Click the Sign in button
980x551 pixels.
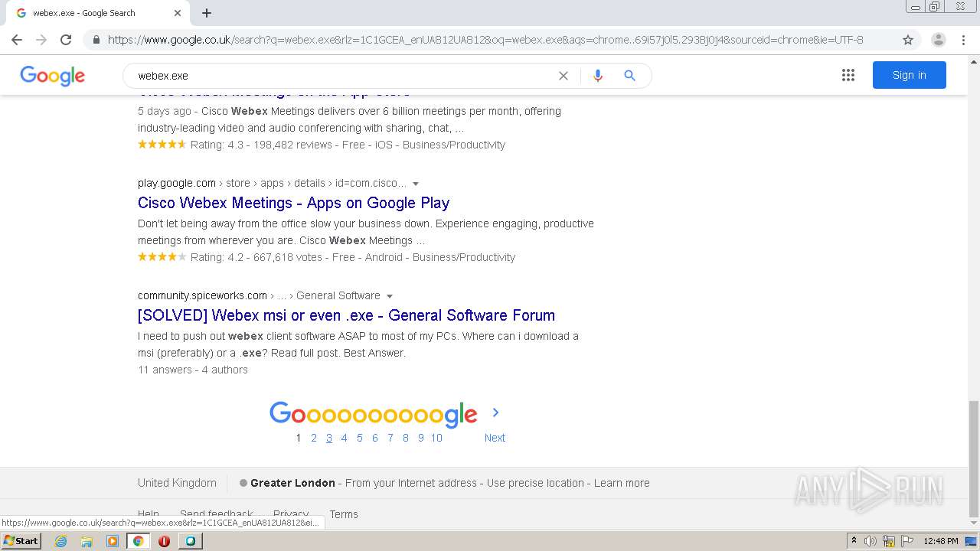(910, 75)
